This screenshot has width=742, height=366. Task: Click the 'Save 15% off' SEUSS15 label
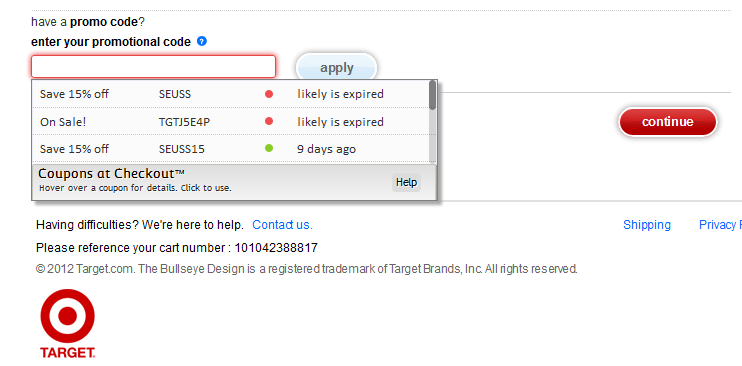click(x=74, y=149)
